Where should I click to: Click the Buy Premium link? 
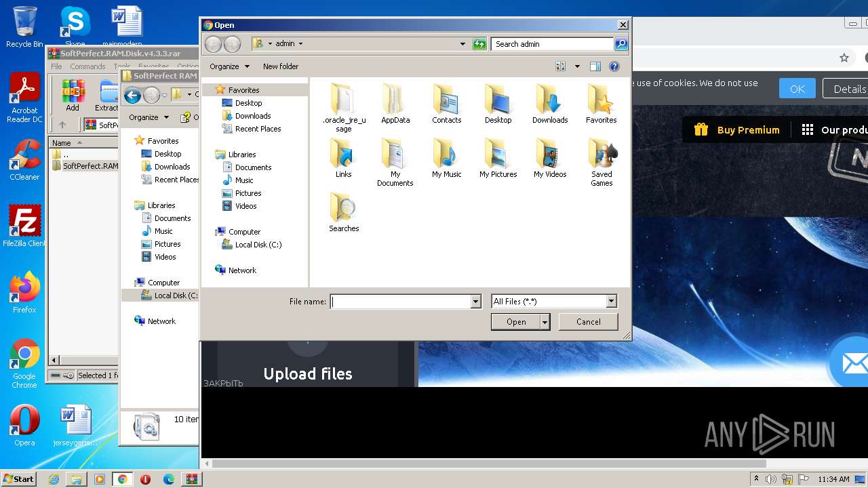click(736, 130)
